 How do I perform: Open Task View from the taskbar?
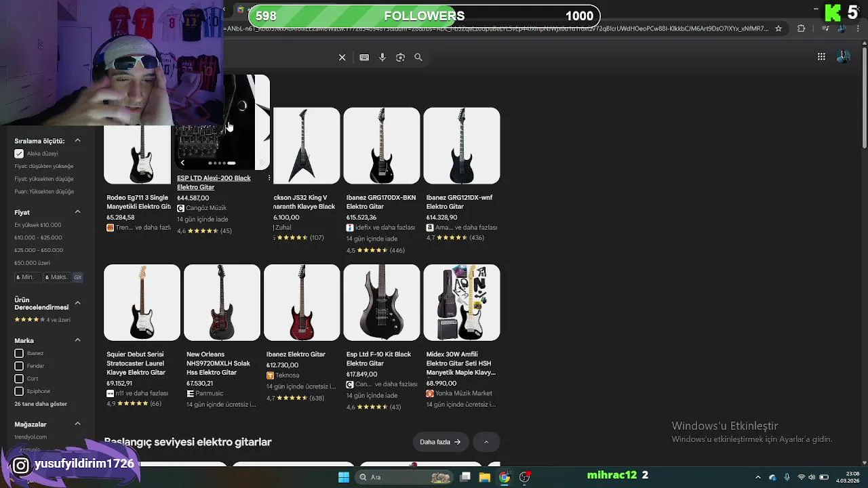(x=465, y=477)
